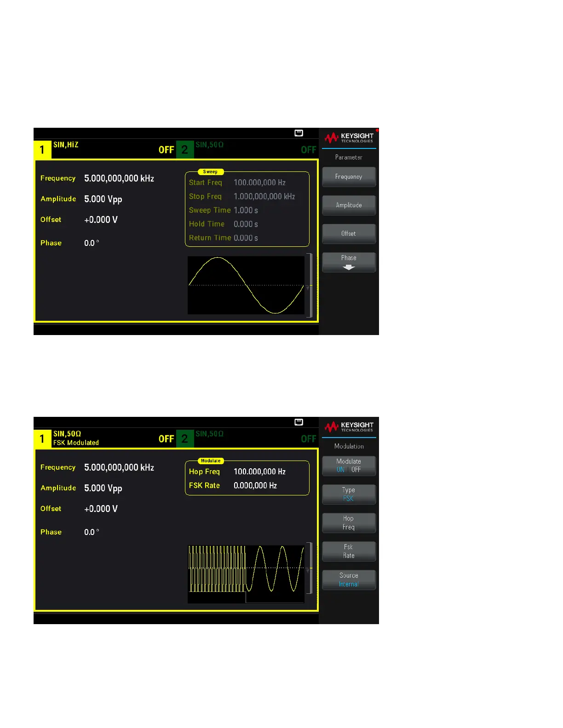
Task: Click the Keysight logo on the bottom screen
Action: pyautogui.click(x=349, y=427)
